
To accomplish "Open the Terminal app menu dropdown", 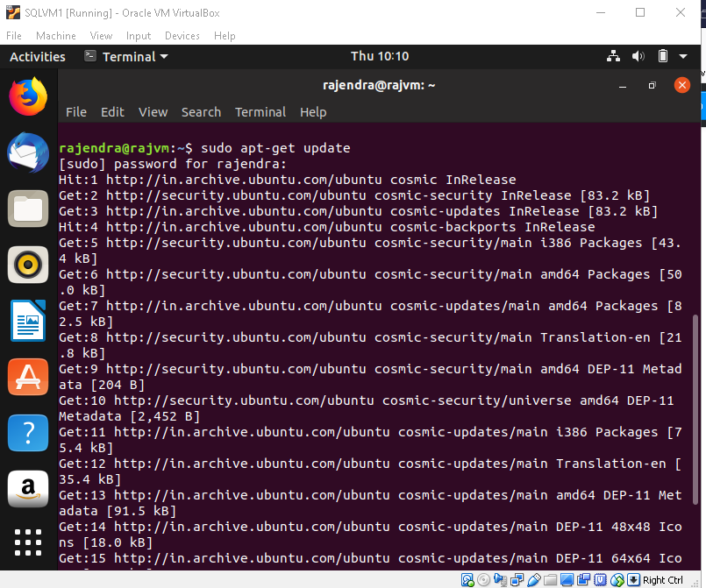I will pos(127,57).
